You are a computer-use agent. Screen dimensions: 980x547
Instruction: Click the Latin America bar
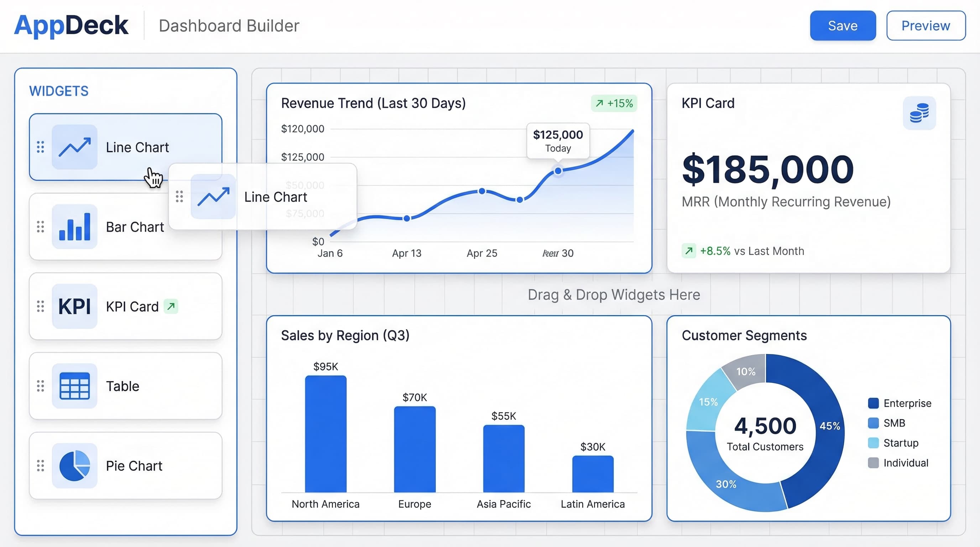pos(593,474)
